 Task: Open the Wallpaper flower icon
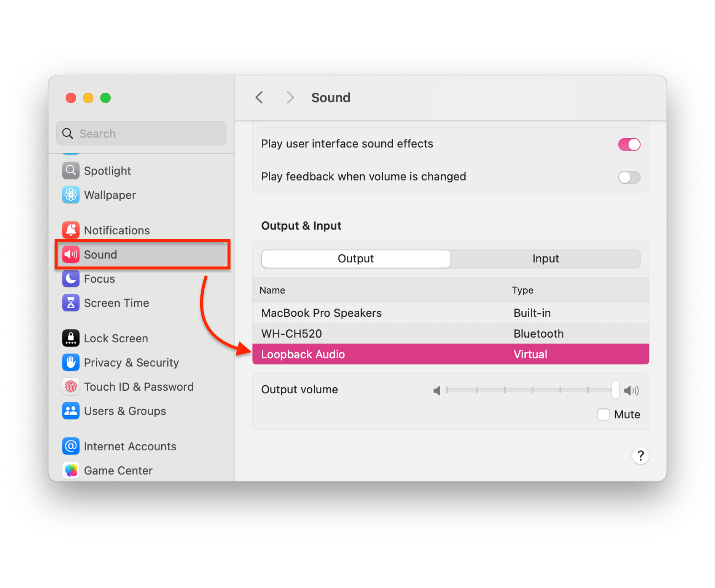coord(71,195)
